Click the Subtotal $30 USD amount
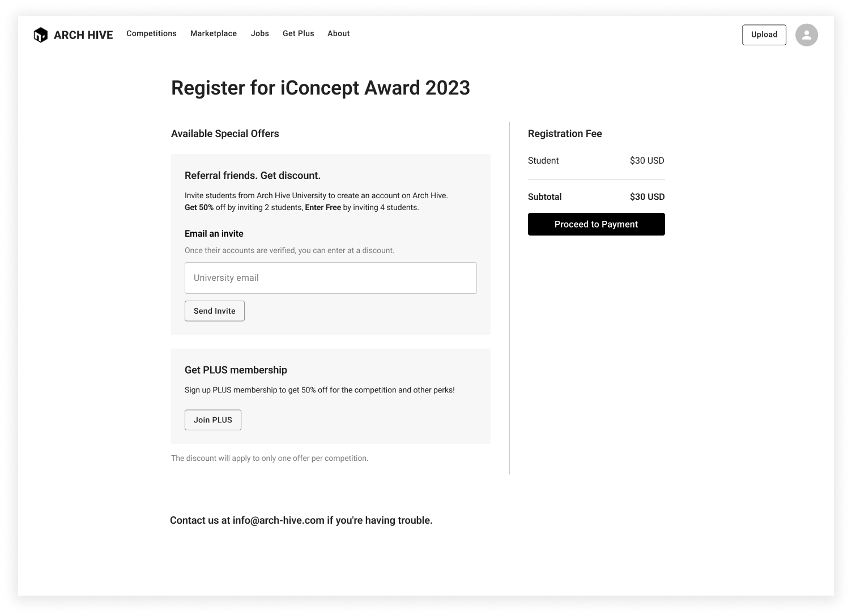This screenshot has height=616, width=852. 647,197
